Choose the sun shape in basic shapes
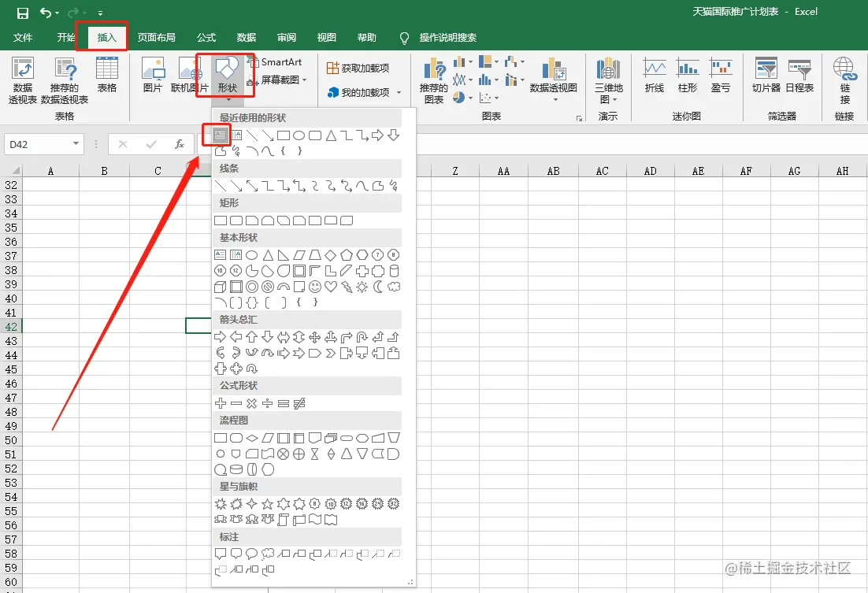Viewport: 868px width, 593px height. pos(362,287)
